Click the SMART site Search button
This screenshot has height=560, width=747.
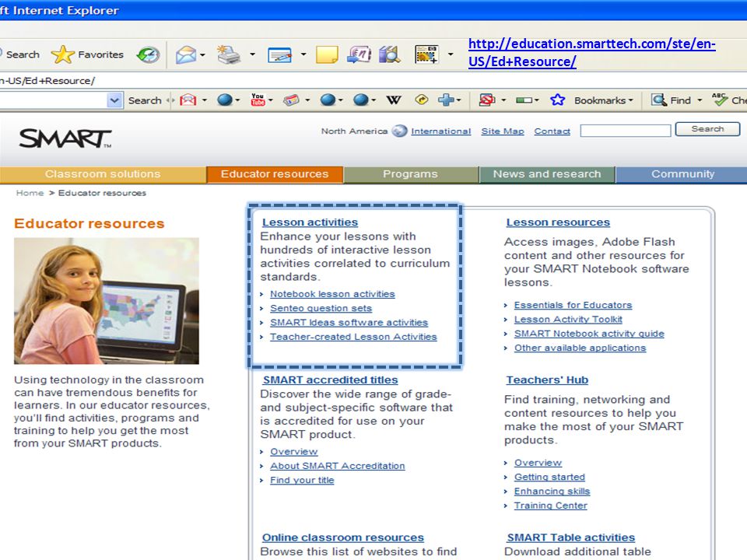(707, 129)
